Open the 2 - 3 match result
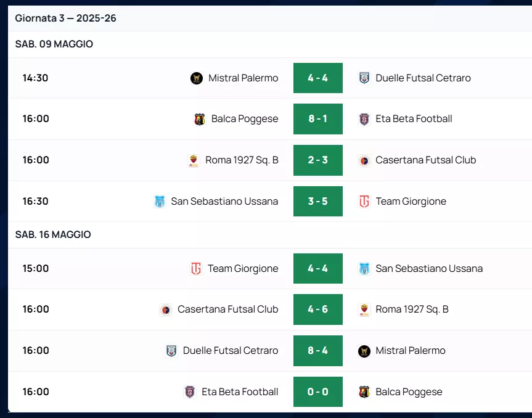The height and width of the screenshot is (418, 532). tap(318, 160)
